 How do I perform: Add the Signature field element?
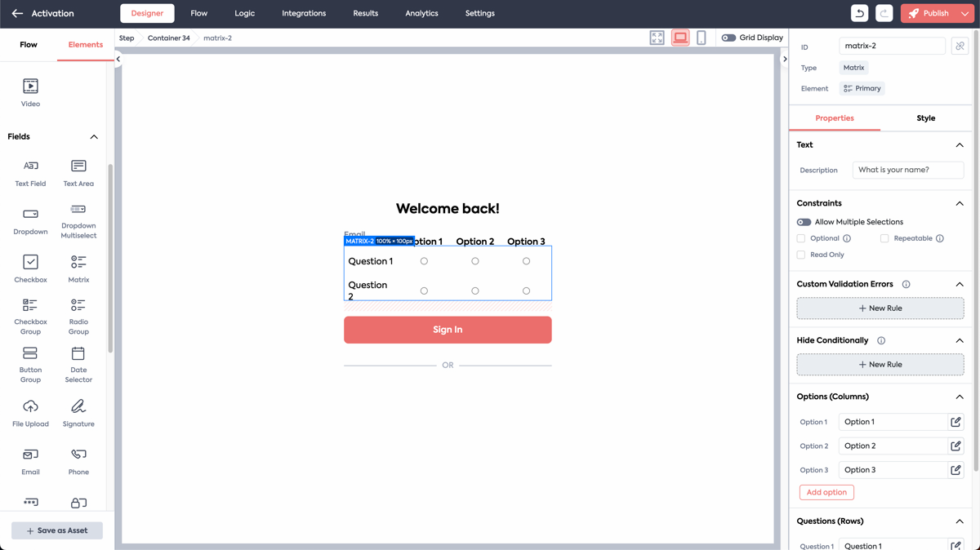point(78,413)
